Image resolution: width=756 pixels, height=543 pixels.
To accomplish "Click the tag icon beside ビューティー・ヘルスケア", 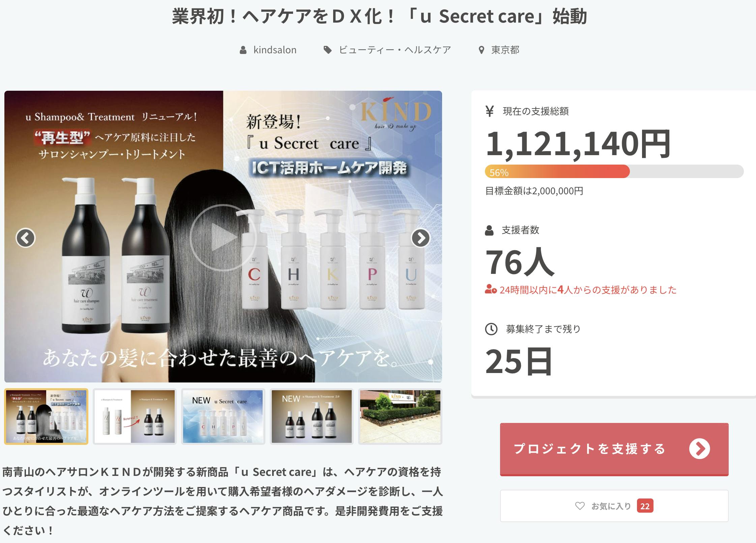I will 327,50.
